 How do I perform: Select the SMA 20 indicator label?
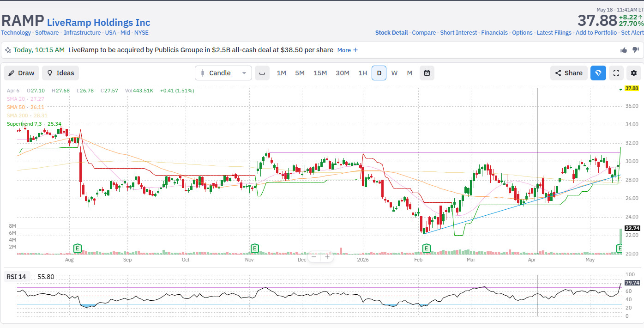pos(25,99)
